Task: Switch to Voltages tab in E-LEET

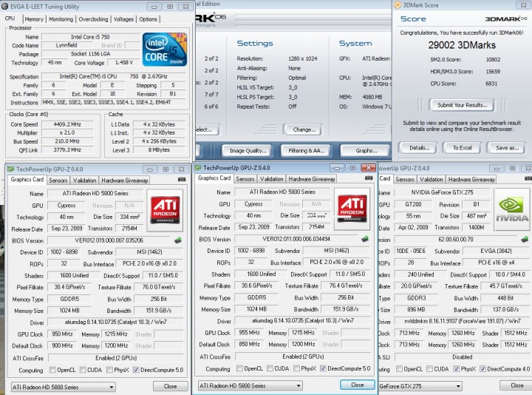Action: [123, 19]
